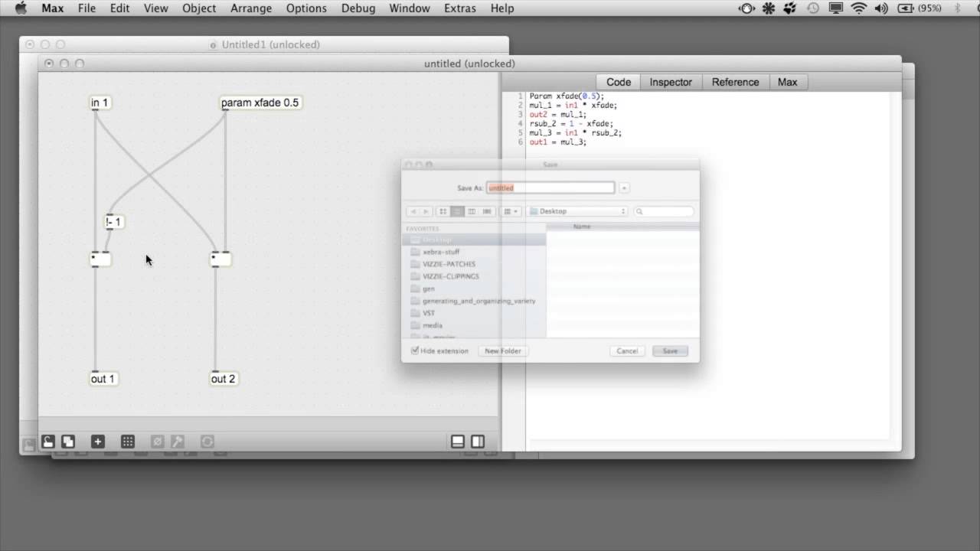Viewport: 980px width, 551px height.
Task: Open the Max tab in sidebar
Action: point(788,82)
